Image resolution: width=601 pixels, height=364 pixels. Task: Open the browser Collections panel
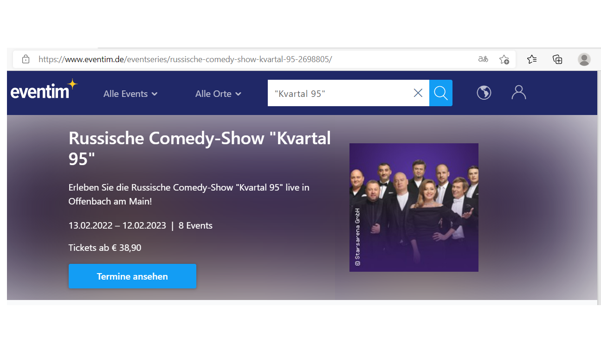coord(557,59)
